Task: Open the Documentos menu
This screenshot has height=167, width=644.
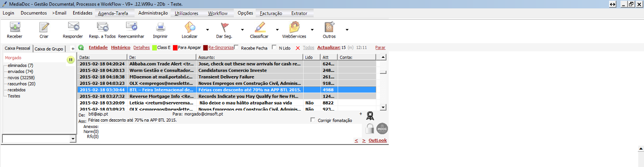Action: pyautogui.click(x=34, y=13)
